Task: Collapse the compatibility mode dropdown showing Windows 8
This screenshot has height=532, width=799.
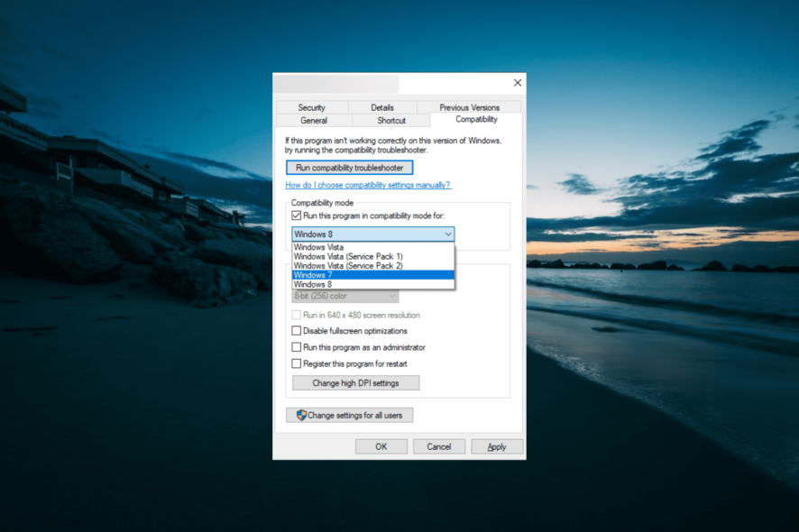Action: [373, 234]
